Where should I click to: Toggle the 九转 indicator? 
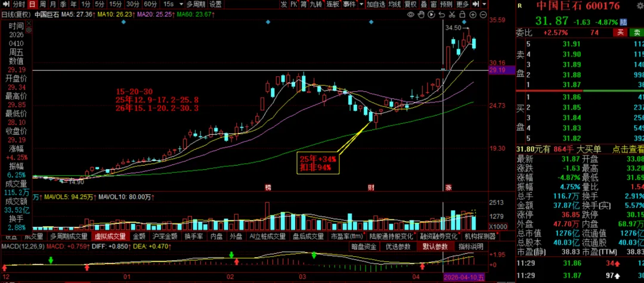(x=316, y=5)
